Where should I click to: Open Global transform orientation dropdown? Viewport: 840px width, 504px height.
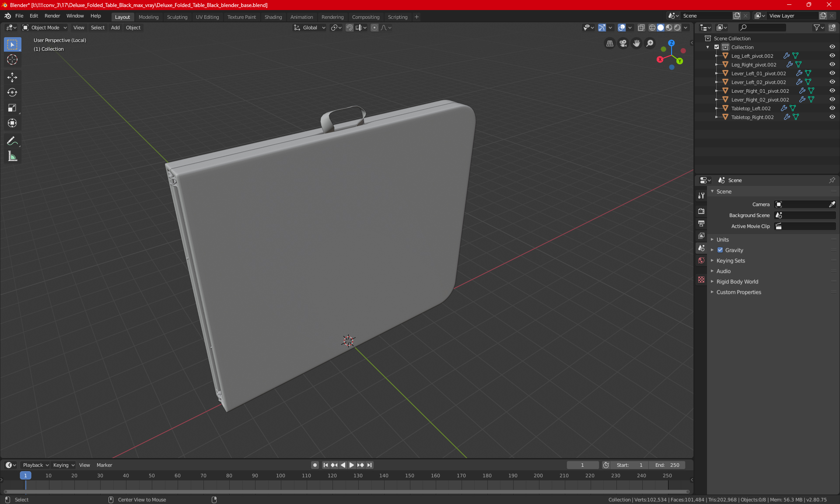point(310,28)
